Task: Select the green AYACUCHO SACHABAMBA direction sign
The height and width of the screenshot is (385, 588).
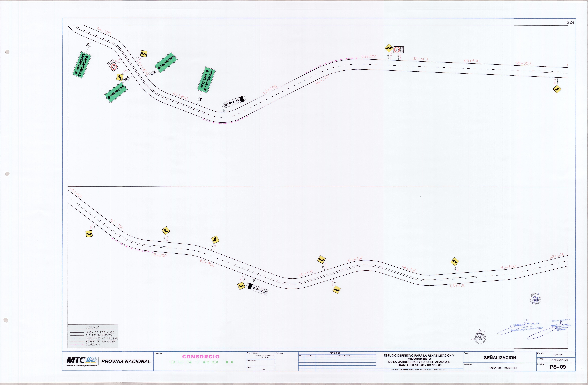Action: click(x=206, y=80)
